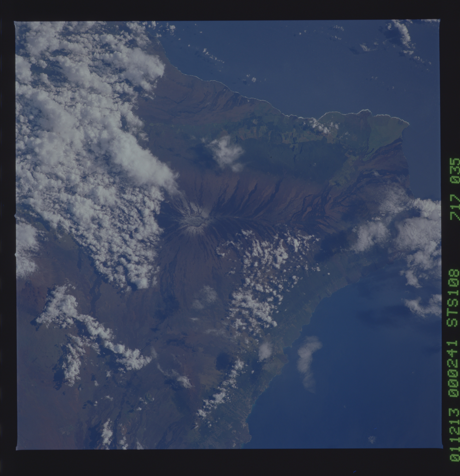
Task: Click the green STS108 film text
Action: point(453,298)
